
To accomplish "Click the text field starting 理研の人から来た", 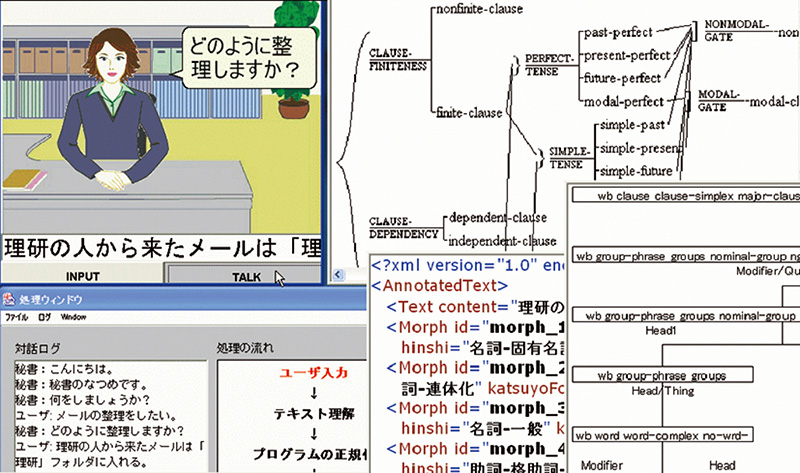I will [x=162, y=246].
